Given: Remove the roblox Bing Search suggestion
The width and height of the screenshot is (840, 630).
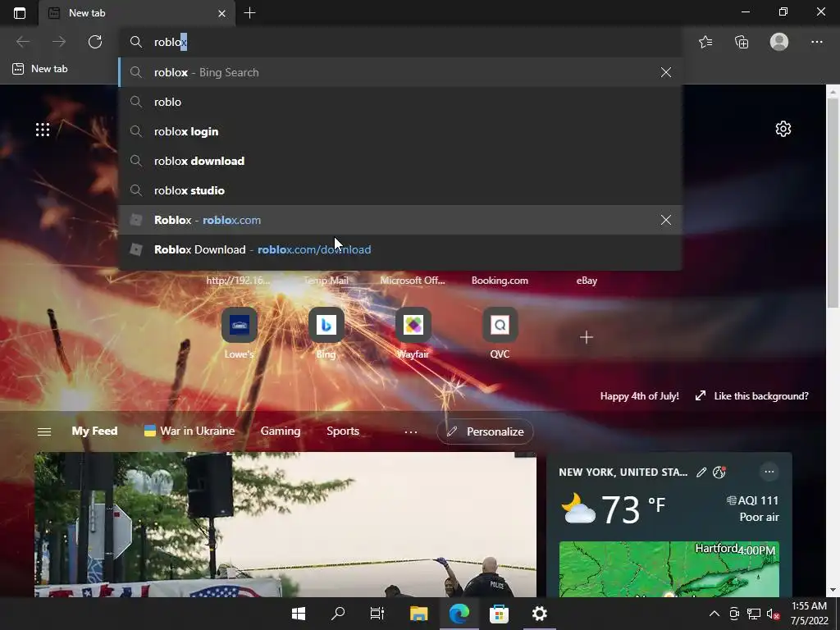Looking at the screenshot, I should click(666, 72).
